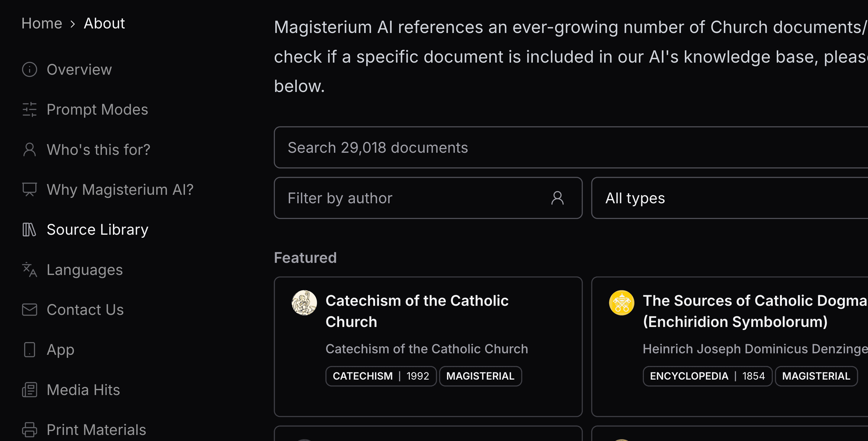Open Why Magisterium AI? menu item
Image resolution: width=868 pixels, height=441 pixels.
click(120, 189)
